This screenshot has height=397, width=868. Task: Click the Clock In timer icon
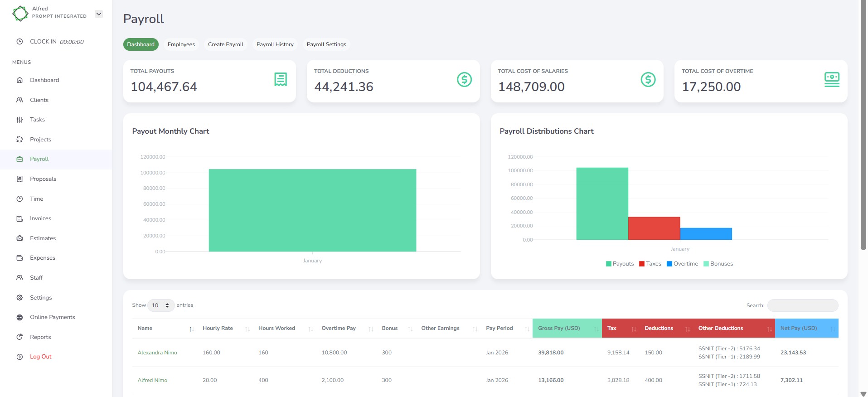coord(19,42)
